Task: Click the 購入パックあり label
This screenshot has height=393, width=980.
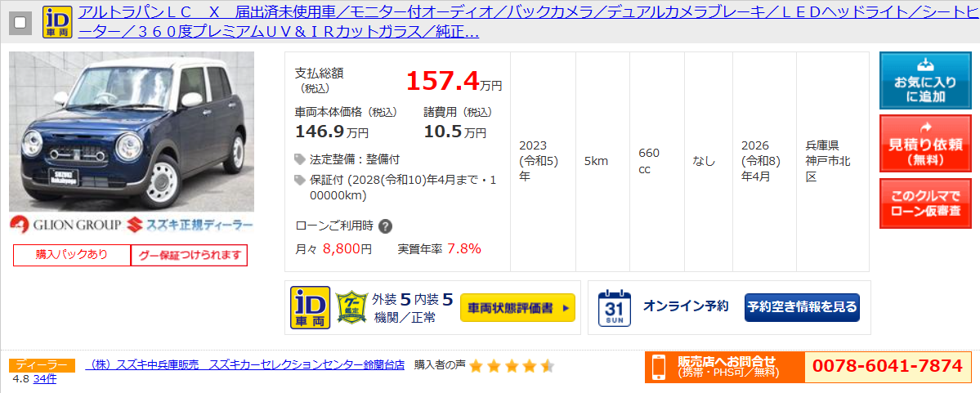Action: click(72, 255)
